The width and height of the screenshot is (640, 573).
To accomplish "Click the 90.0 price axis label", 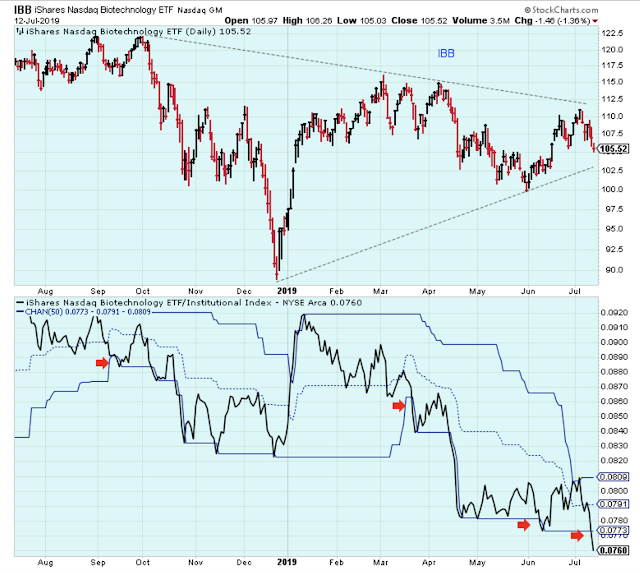I will point(613,270).
